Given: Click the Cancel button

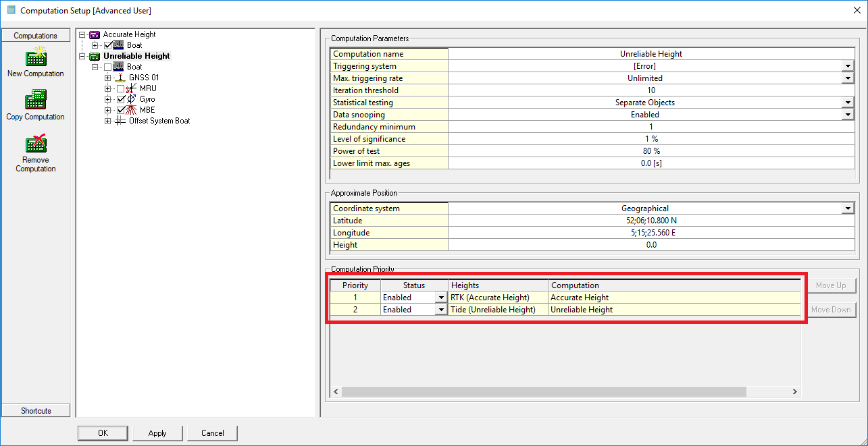Looking at the screenshot, I should (x=212, y=433).
